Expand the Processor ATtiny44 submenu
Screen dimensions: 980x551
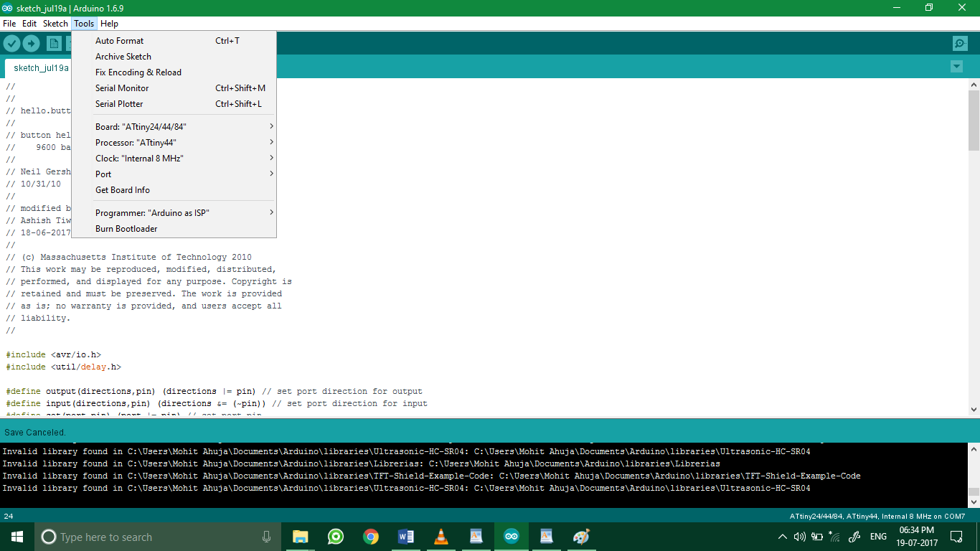pyautogui.click(x=174, y=143)
